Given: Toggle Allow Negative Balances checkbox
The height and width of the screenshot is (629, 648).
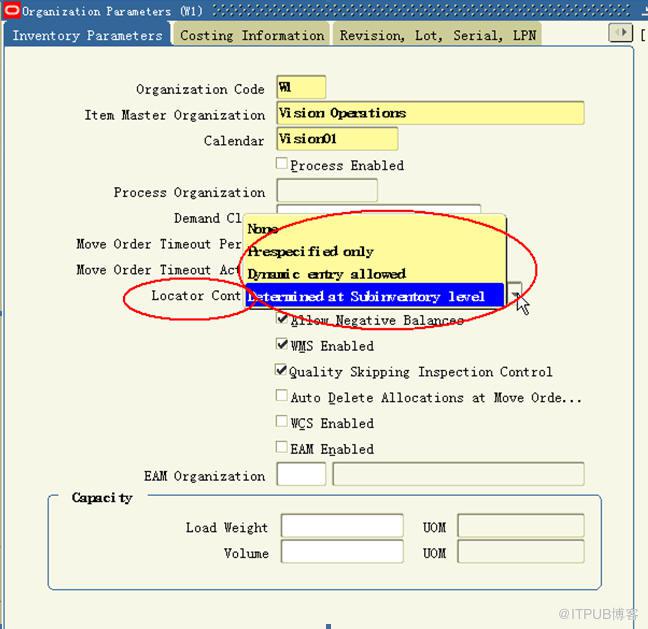Looking at the screenshot, I should point(282,319).
